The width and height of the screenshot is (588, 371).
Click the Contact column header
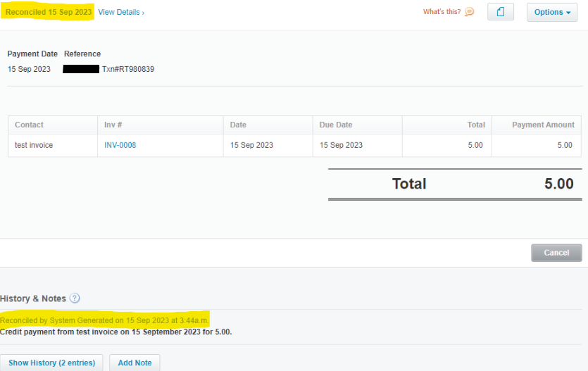pyautogui.click(x=29, y=125)
